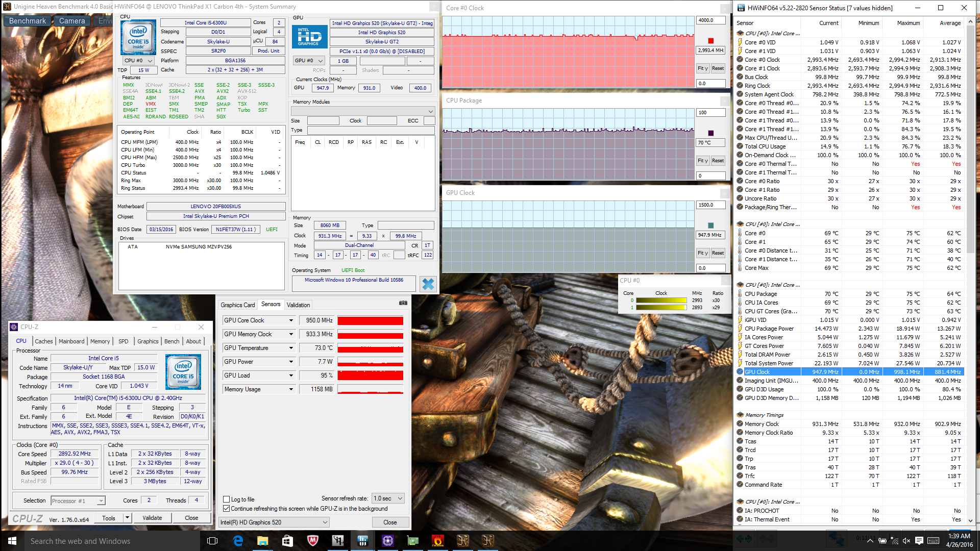Switch to SPD tab in CPU-Z
This screenshot has width=980, height=551.
tap(124, 341)
